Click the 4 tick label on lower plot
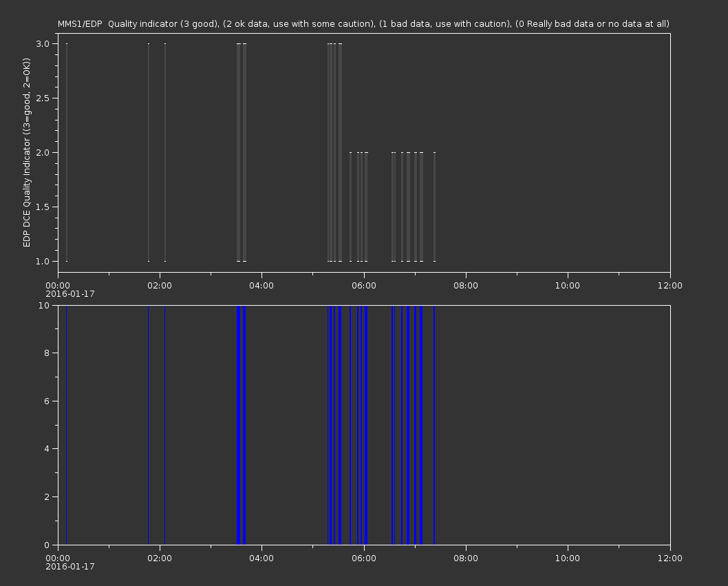 47,449
